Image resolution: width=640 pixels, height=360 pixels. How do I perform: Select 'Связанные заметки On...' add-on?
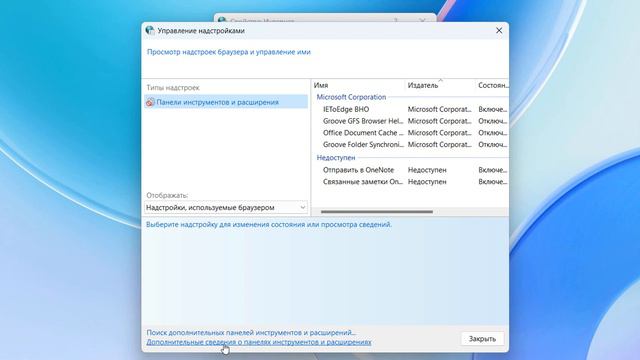pos(362,182)
